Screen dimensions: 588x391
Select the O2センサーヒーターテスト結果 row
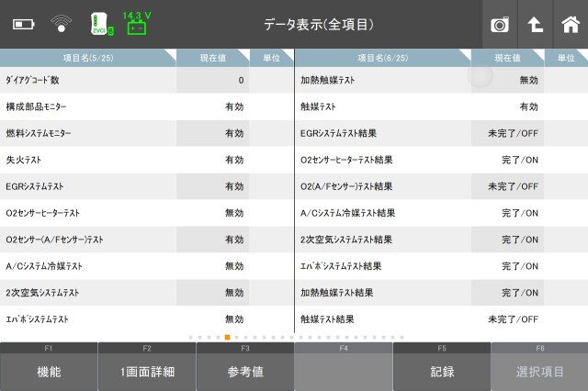(442, 160)
